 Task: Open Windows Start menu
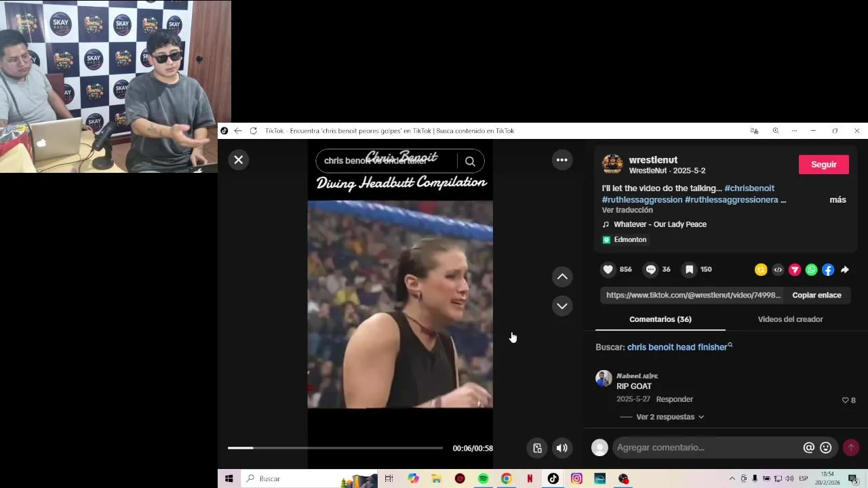tap(229, 479)
